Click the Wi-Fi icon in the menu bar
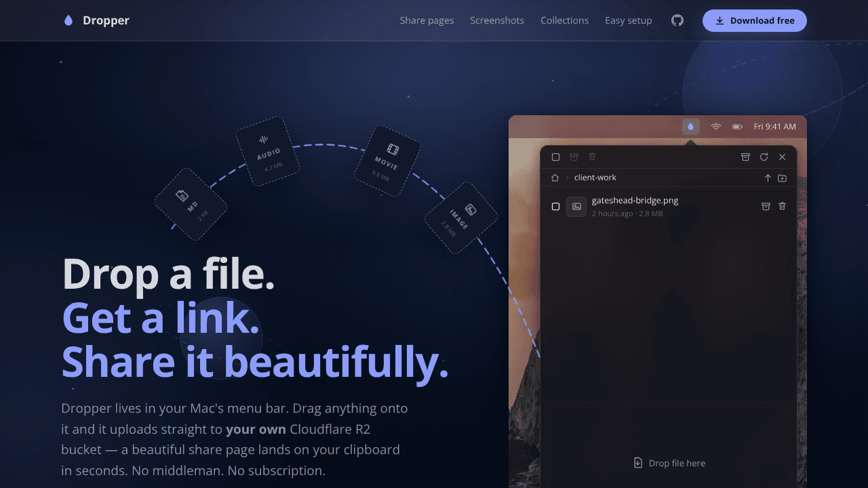868x488 pixels. tap(715, 127)
